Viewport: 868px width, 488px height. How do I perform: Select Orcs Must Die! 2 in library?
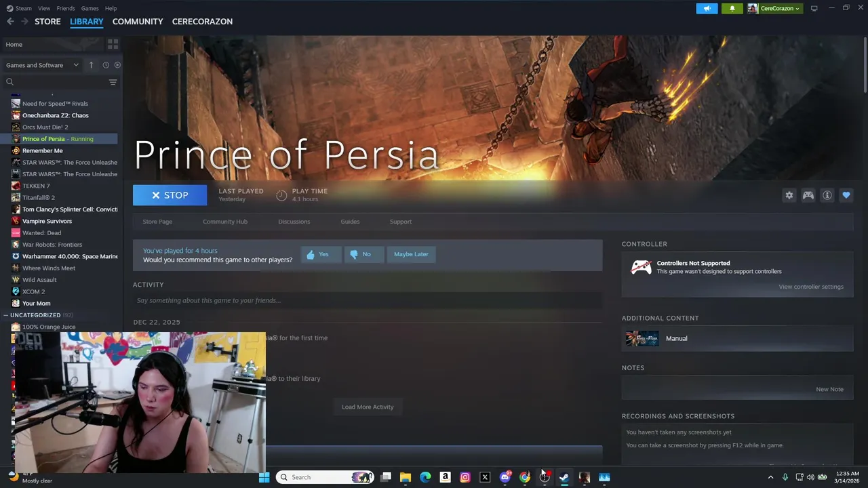(x=45, y=127)
